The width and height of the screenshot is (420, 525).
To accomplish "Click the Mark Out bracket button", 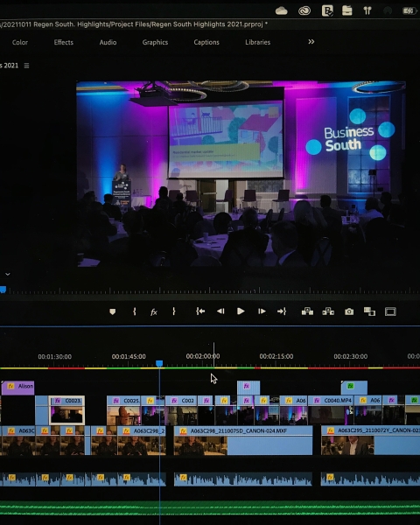I will (173, 311).
